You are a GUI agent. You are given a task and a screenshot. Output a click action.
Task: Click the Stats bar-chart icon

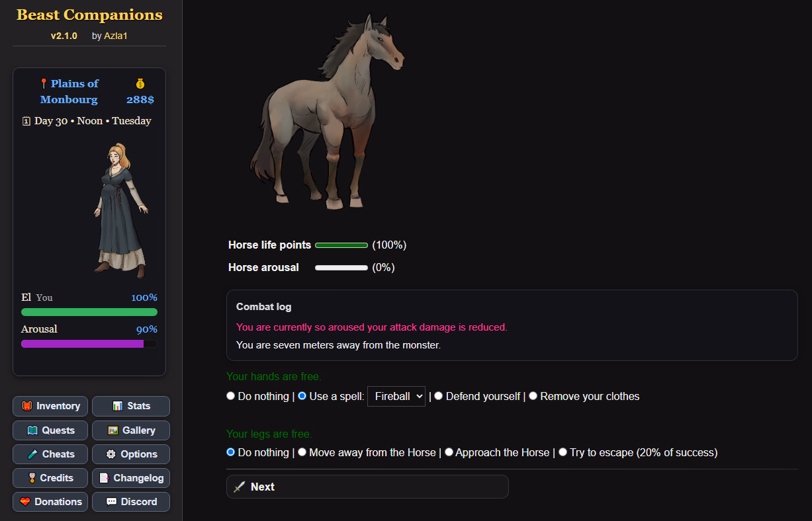(x=118, y=406)
